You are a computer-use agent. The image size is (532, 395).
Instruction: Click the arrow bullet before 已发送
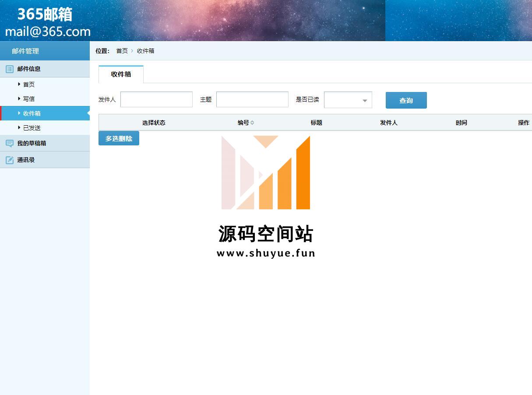click(19, 127)
